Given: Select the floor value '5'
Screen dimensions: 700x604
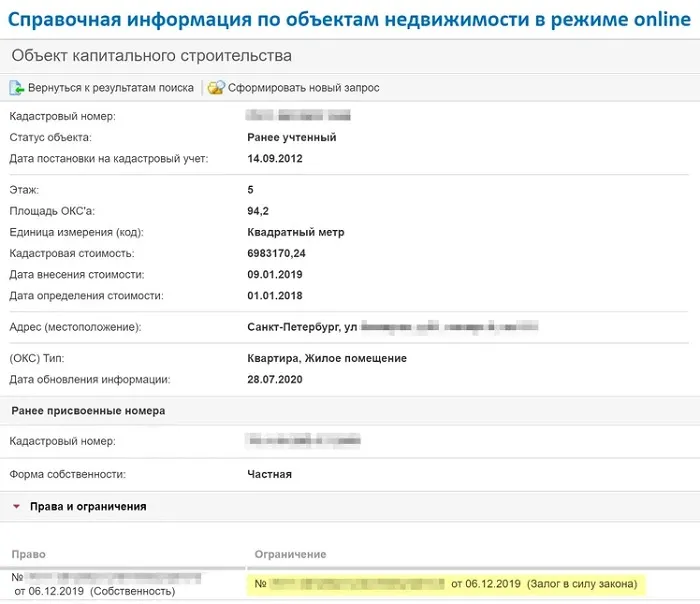Looking at the screenshot, I should [x=250, y=190].
